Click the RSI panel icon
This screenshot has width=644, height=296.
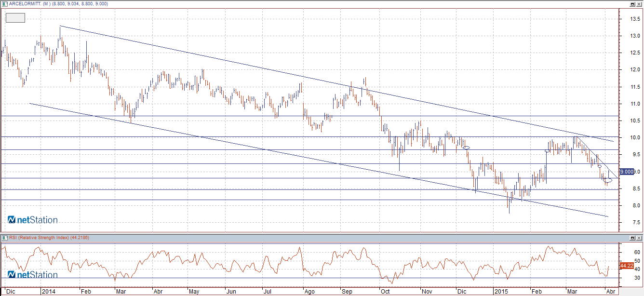pos(4,238)
